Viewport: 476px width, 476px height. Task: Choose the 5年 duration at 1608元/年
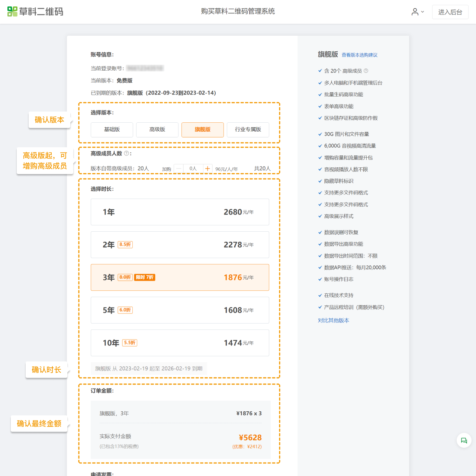tap(180, 310)
